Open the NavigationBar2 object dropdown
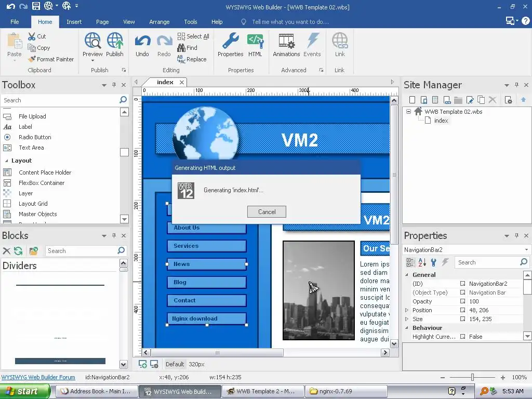 tap(526, 250)
